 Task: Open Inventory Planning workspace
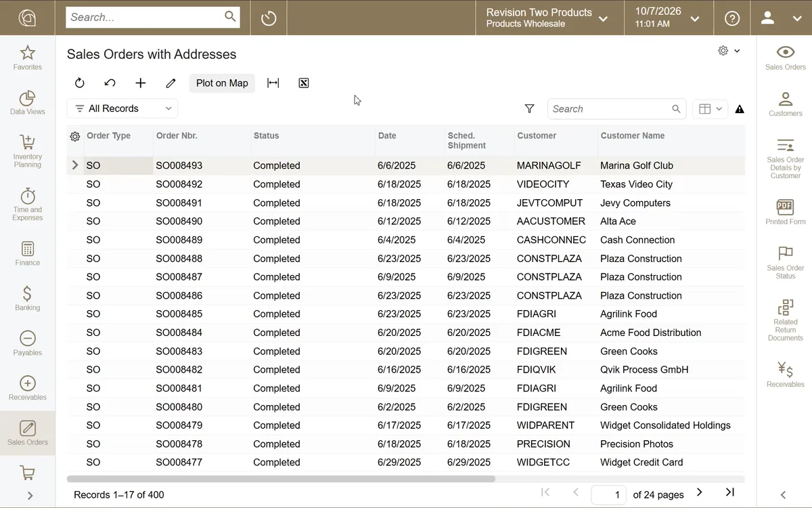tap(28, 150)
